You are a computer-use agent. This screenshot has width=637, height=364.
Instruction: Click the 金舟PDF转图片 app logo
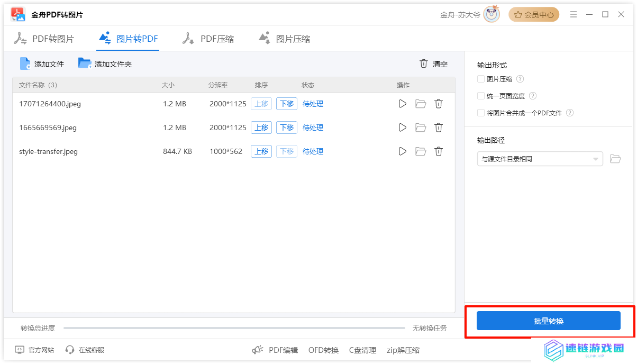18,15
